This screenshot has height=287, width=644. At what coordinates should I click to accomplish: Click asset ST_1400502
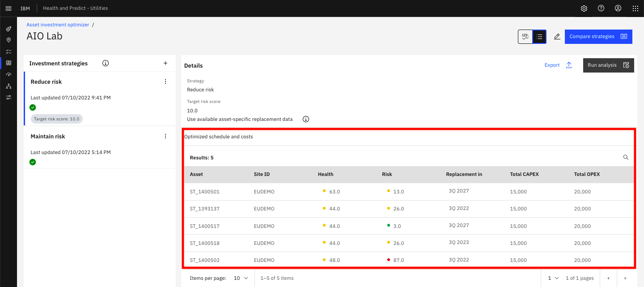[x=204, y=260]
